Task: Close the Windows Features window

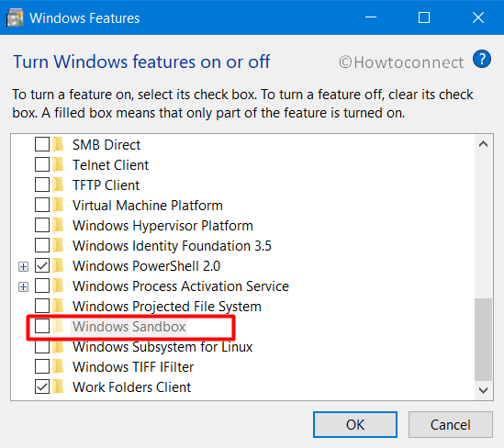Action: [478, 17]
